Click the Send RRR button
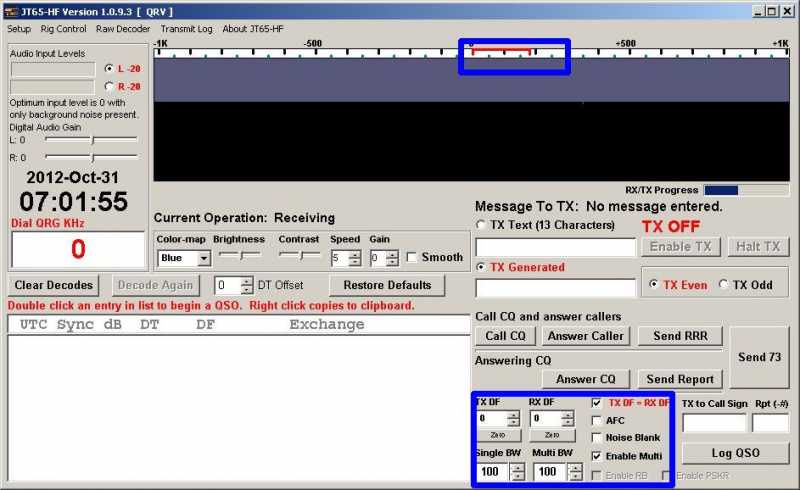The width and height of the screenshot is (800, 490). 680,336
